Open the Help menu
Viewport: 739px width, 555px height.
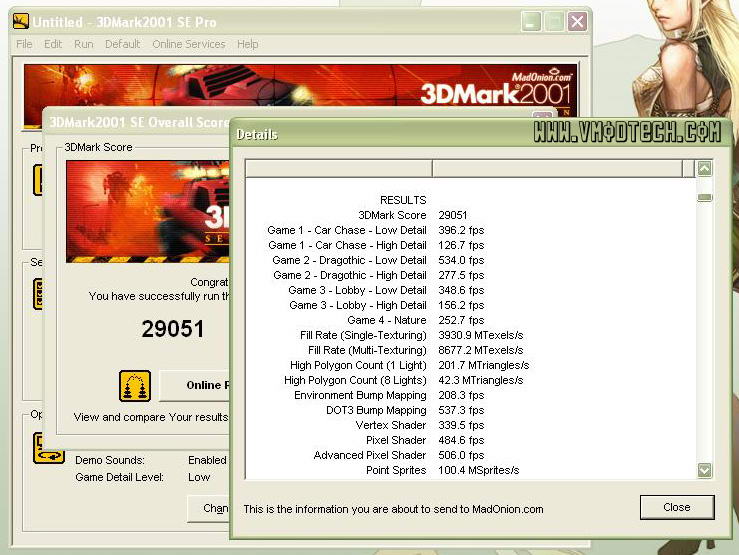coord(247,44)
